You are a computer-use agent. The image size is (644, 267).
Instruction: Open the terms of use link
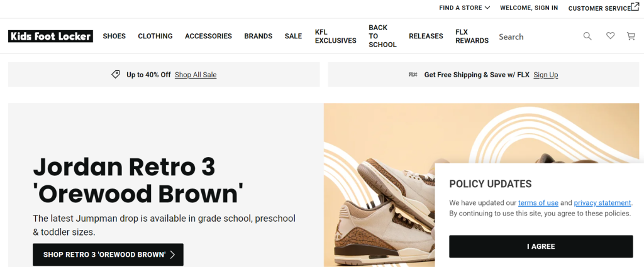[x=538, y=203]
